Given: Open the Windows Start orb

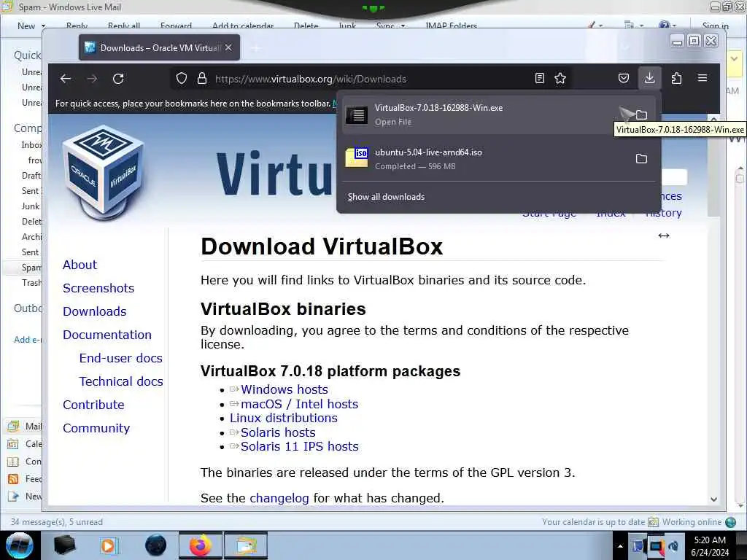Looking at the screenshot, I should click(x=20, y=545).
